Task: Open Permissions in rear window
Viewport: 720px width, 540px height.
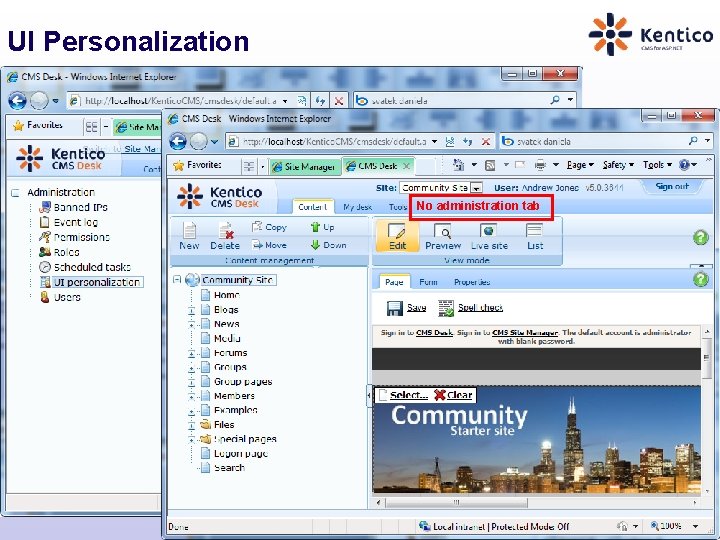Action: point(81,237)
